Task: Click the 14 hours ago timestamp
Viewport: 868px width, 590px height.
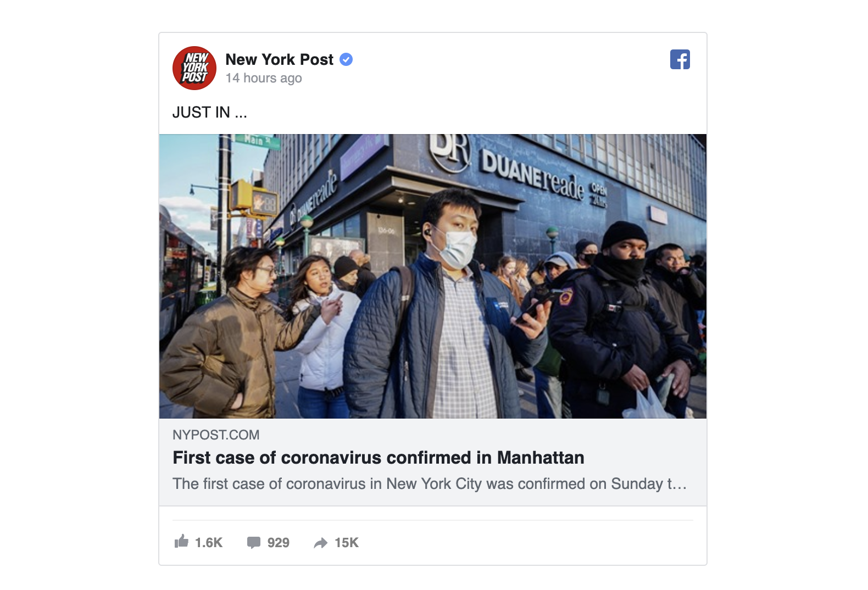Action: click(264, 78)
